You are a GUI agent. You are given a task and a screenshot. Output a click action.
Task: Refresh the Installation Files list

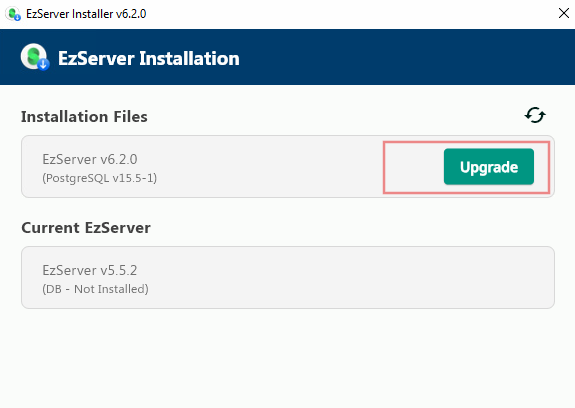pos(535,115)
